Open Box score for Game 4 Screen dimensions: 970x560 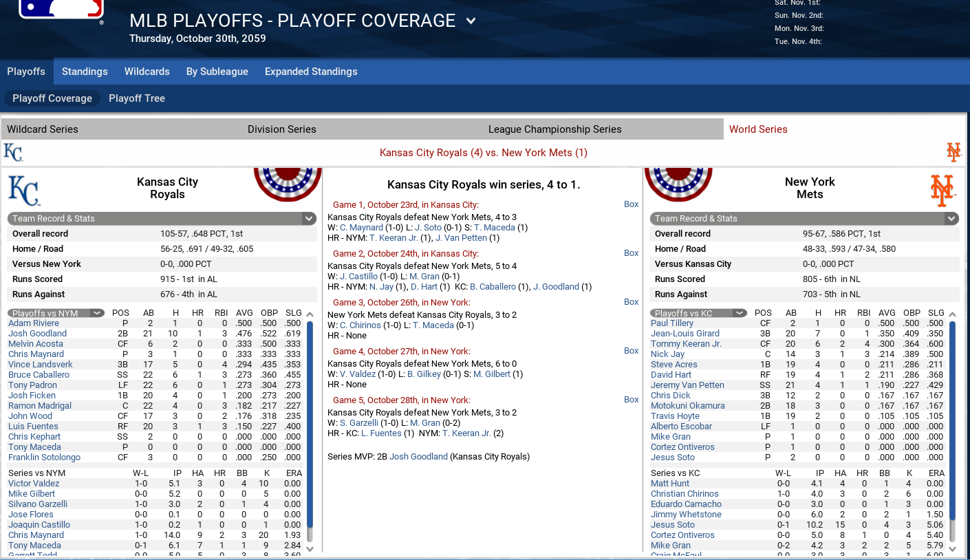pyautogui.click(x=631, y=351)
